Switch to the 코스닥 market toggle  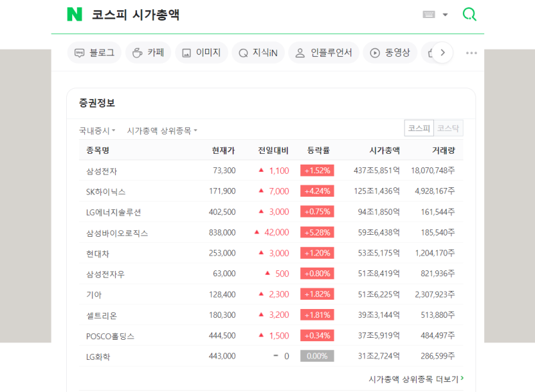(x=448, y=128)
